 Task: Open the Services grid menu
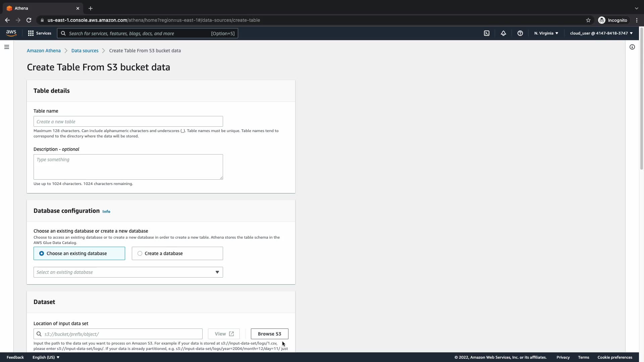[x=40, y=33]
